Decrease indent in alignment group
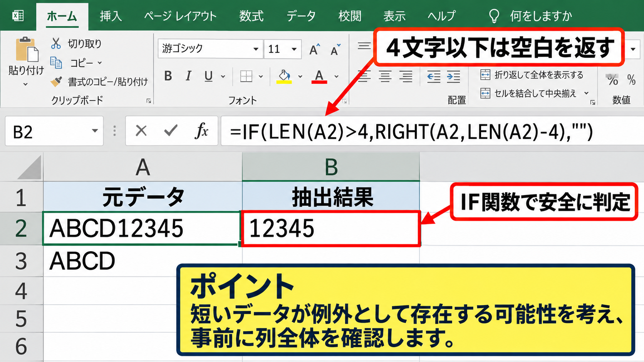This screenshot has width=644, height=362. [x=434, y=77]
